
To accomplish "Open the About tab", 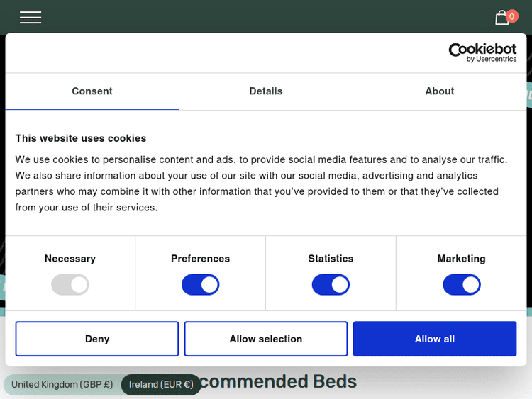I will 440,91.
